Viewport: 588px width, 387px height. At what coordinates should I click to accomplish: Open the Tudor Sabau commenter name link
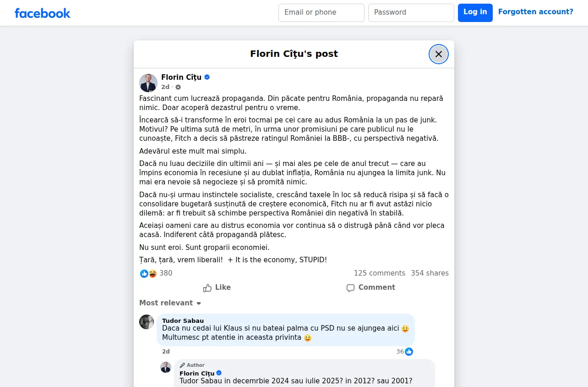pos(183,321)
